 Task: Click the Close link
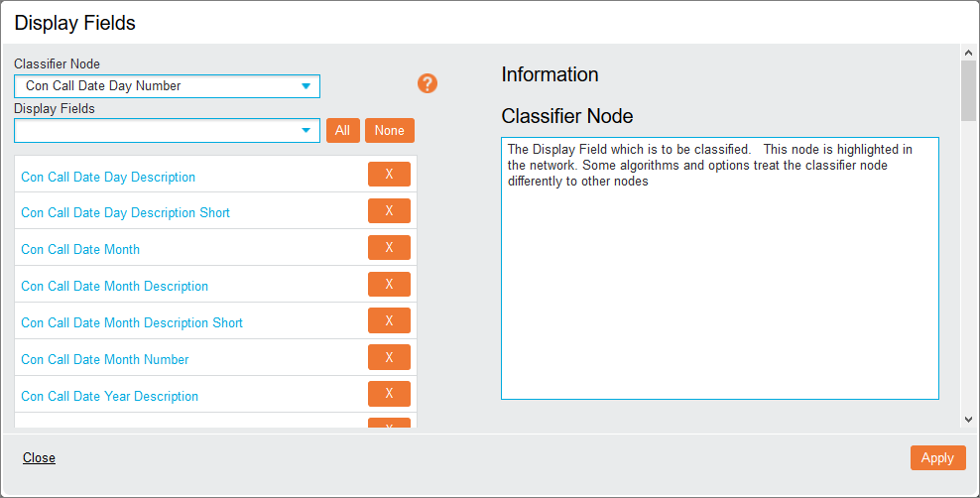pyautogui.click(x=39, y=458)
